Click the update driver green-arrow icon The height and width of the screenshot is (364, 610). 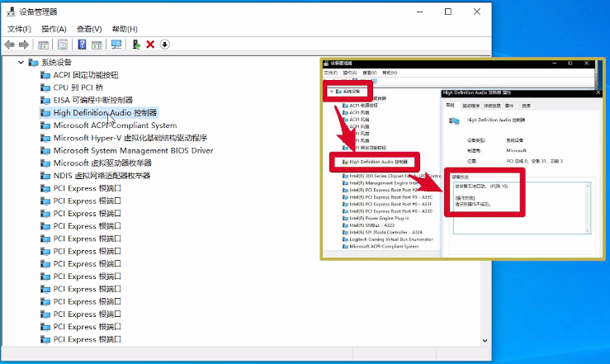(136, 45)
